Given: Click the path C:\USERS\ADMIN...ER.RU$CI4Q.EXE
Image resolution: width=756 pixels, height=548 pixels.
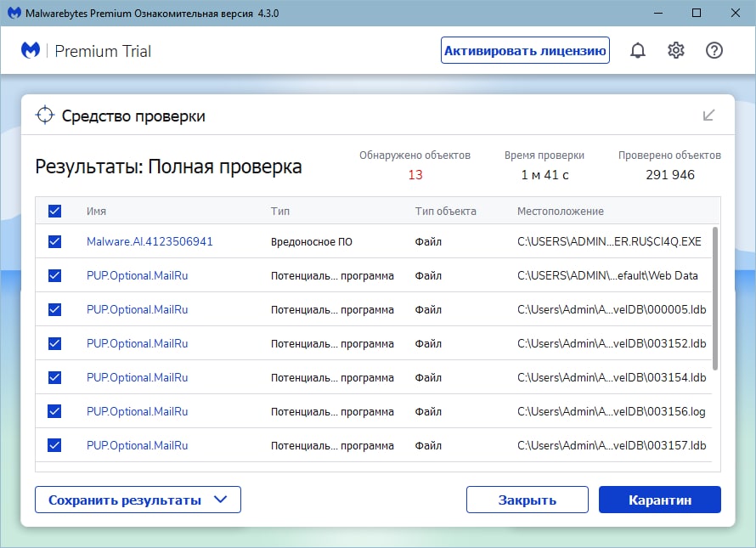Looking at the screenshot, I should pos(609,241).
